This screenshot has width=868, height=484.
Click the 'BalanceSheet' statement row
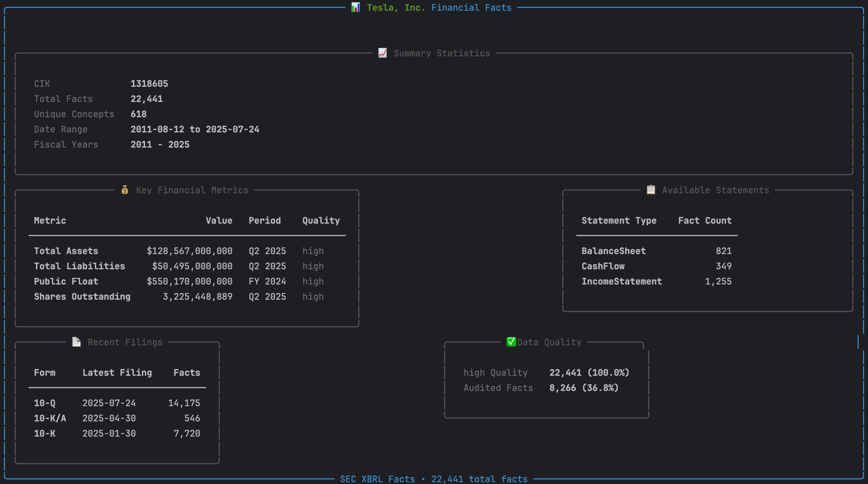[614, 251]
